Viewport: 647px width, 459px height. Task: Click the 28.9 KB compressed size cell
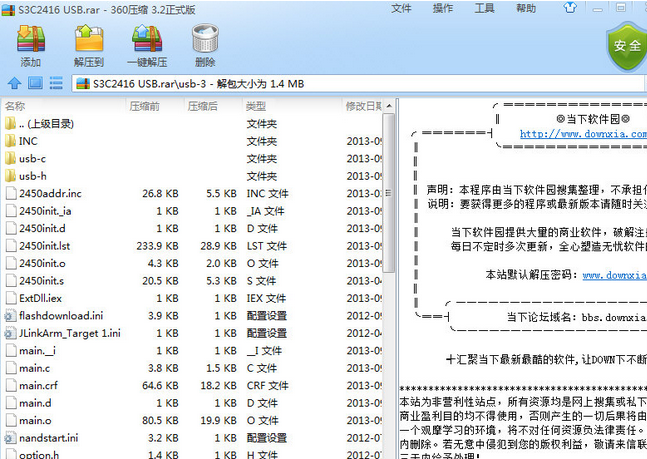(218, 246)
